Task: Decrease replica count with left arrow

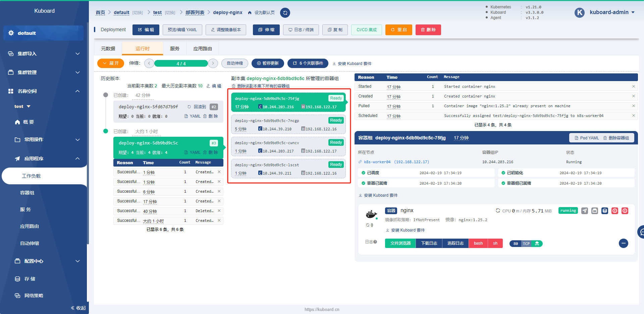Action: click(x=149, y=63)
